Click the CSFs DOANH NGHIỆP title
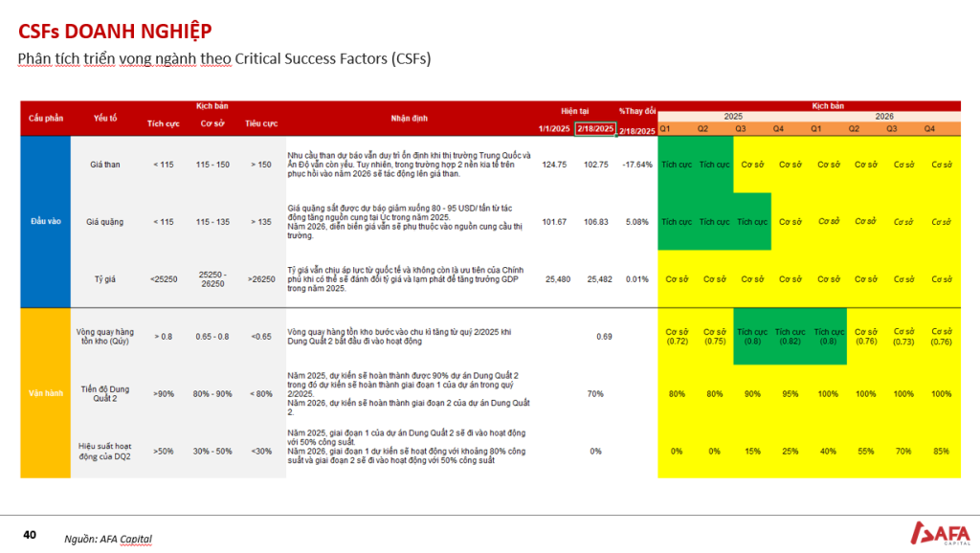 [x=115, y=31]
